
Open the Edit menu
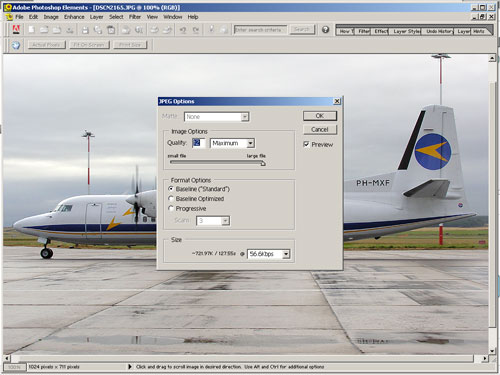click(33, 17)
